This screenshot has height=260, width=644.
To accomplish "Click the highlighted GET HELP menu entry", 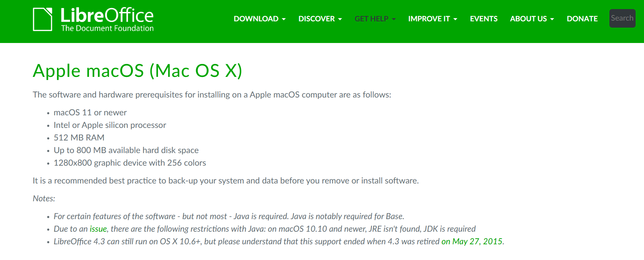I will (x=371, y=19).
